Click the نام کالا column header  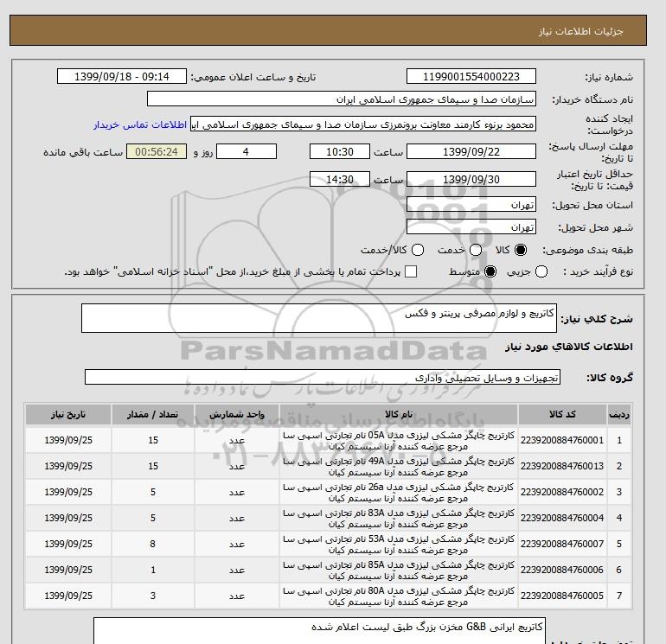399,414
